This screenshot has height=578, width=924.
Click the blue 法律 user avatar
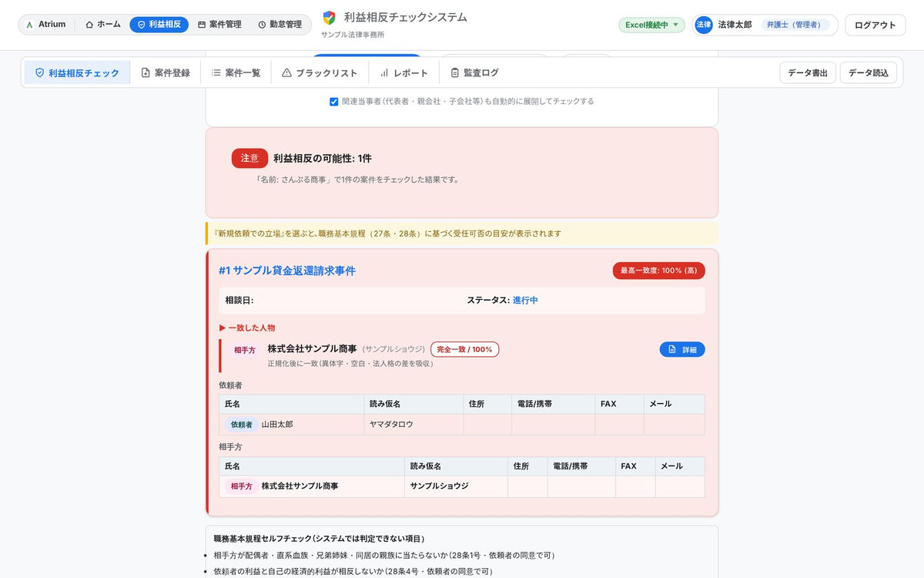(x=704, y=25)
